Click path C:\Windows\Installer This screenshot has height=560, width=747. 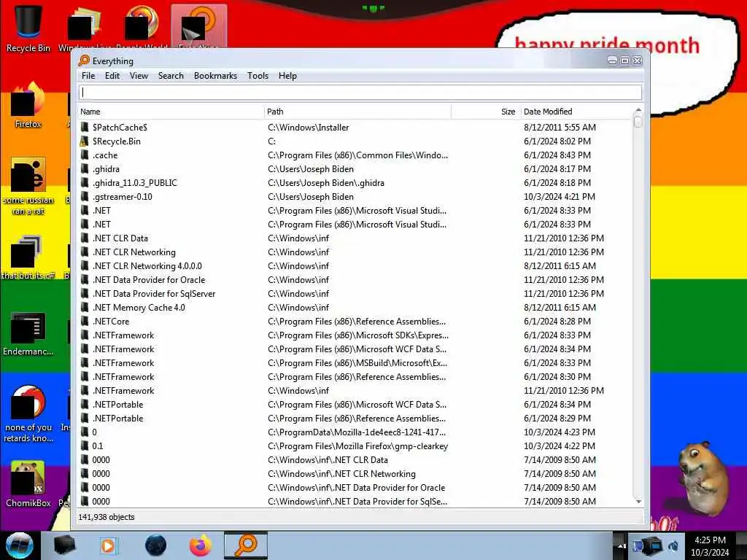pos(309,127)
